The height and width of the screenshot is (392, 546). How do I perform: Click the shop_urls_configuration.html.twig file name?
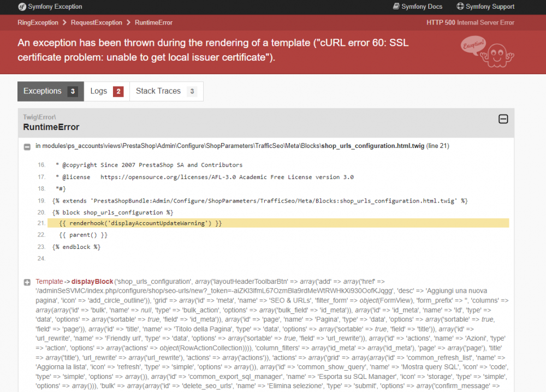[x=372, y=146]
